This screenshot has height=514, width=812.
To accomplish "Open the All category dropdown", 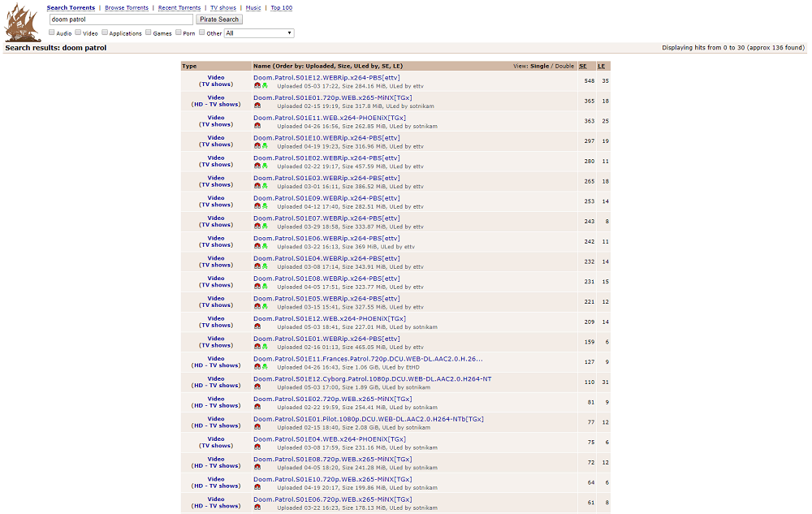I will (259, 33).
